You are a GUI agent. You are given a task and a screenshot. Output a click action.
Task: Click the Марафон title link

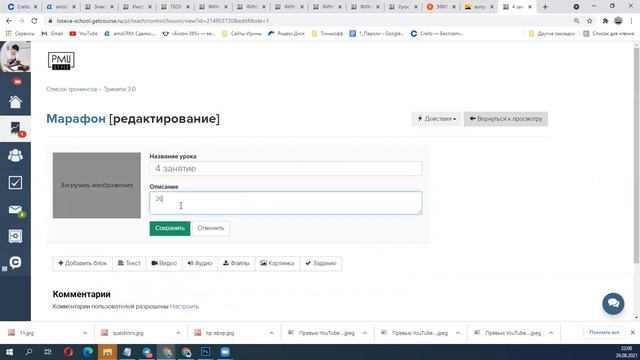coord(76,119)
